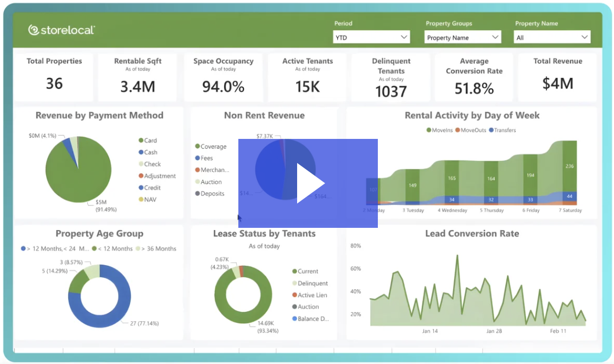
Task: Click the Space Occupancy card
Action: (x=222, y=77)
